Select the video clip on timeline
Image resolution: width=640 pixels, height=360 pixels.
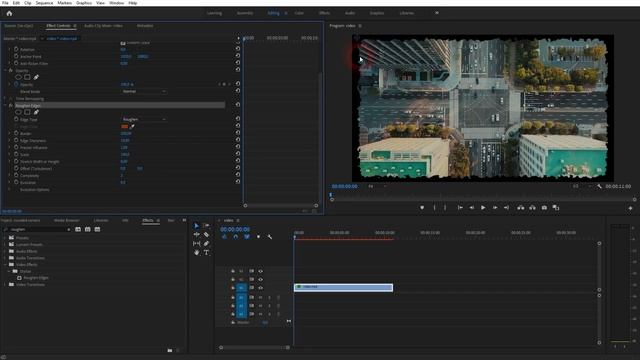[343, 287]
